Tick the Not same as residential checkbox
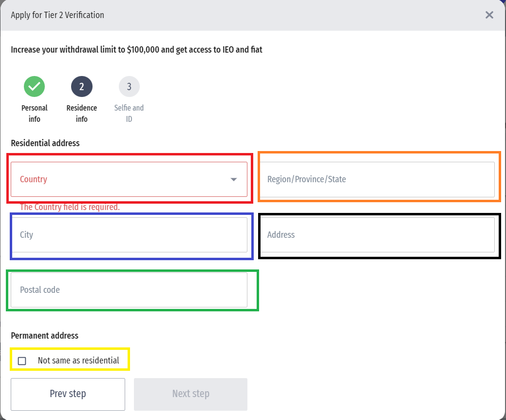 (x=22, y=361)
